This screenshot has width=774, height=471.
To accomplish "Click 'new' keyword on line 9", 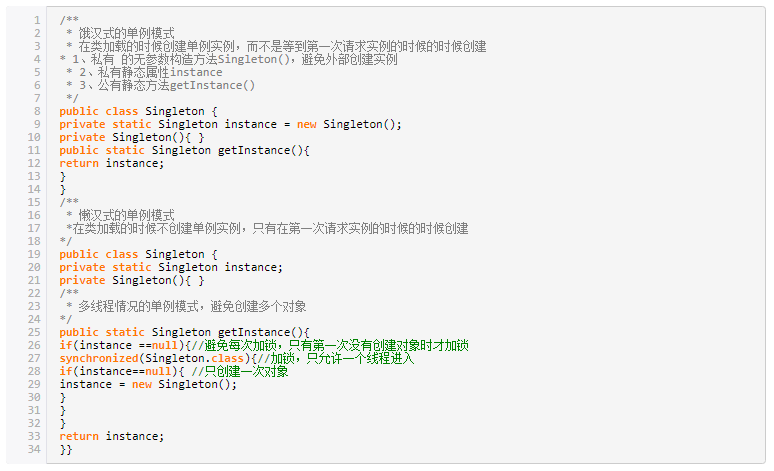I will pyautogui.click(x=307, y=124).
